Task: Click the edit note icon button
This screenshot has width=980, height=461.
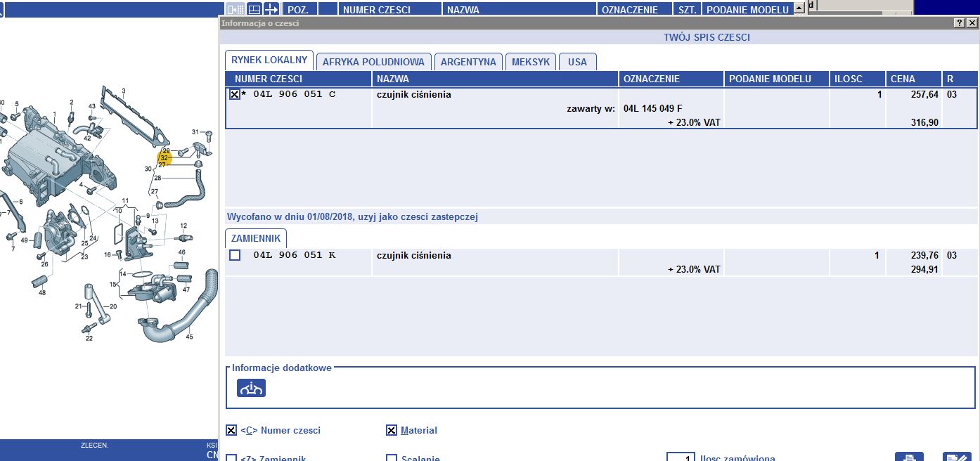Action: tap(956, 457)
